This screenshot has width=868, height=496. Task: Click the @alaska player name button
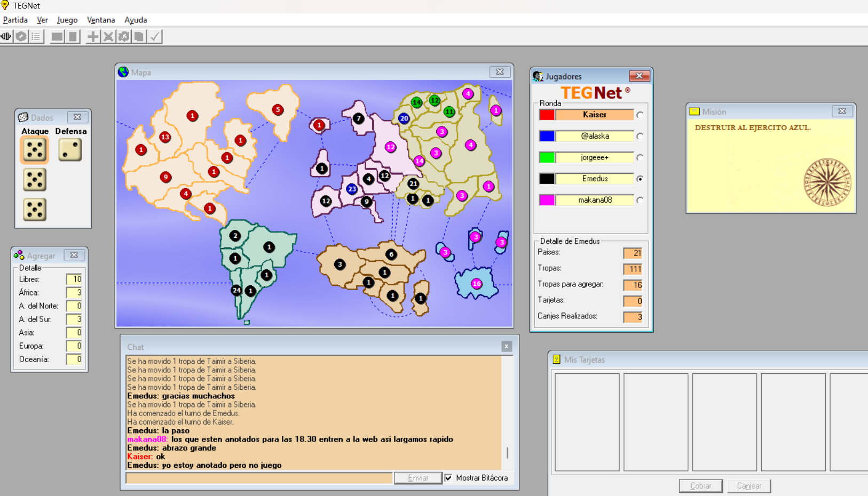click(595, 136)
